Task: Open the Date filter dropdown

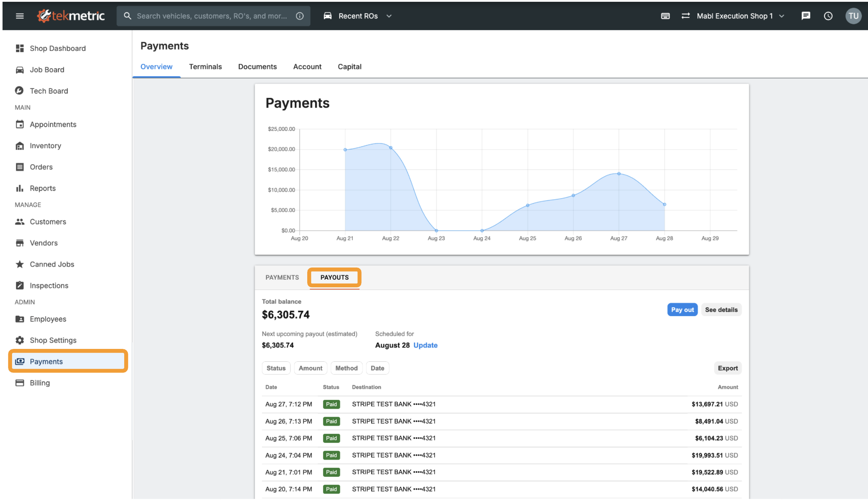Action: pos(377,368)
